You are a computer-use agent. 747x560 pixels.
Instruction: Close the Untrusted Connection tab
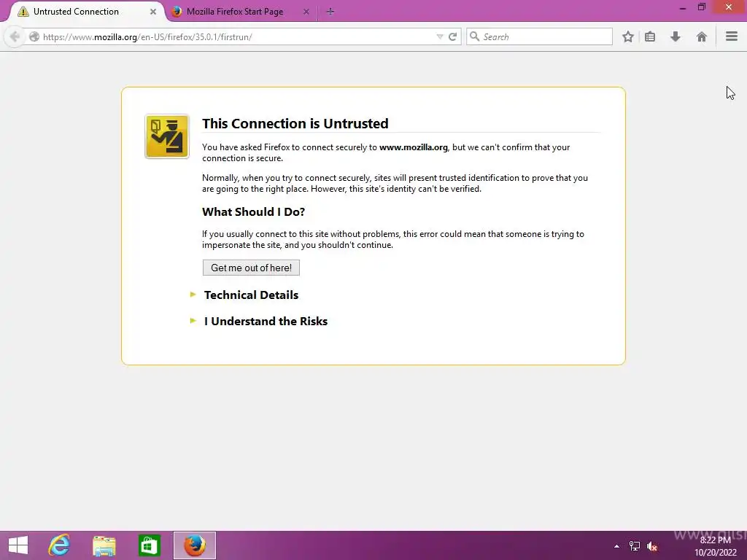pos(153,12)
